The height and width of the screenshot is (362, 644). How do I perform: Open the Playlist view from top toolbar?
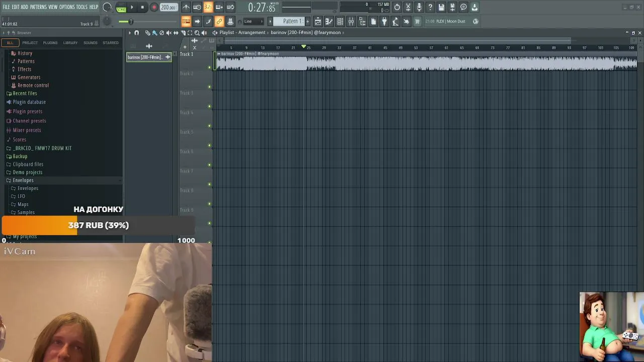[x=317, y=21]
